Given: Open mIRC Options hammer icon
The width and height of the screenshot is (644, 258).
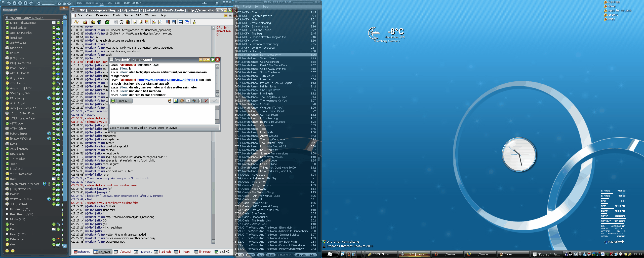Looking at the screenshot, I should tap(85, 22).
